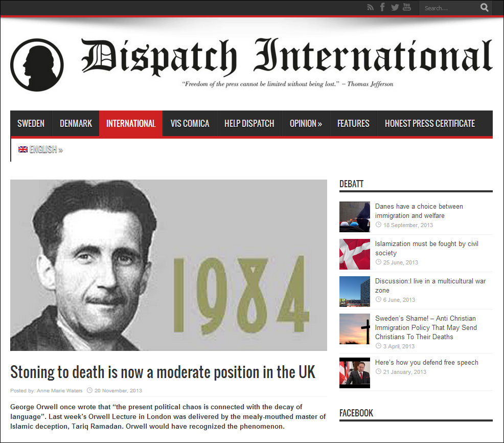Image resolution: width=504 pixels, height=443 pixels.
Task: Click the Jefferson silhouette logo
Action: pyautogui.click(x=37, y=65)
